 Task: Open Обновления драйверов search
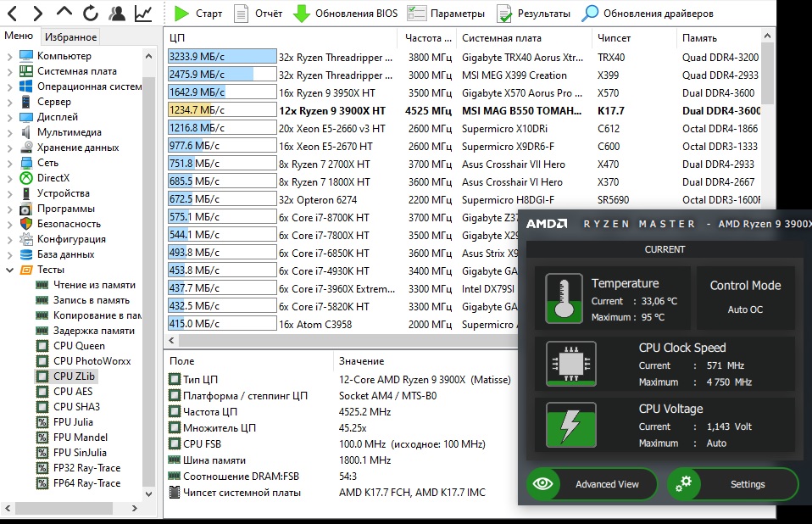(x=648, y=14)
